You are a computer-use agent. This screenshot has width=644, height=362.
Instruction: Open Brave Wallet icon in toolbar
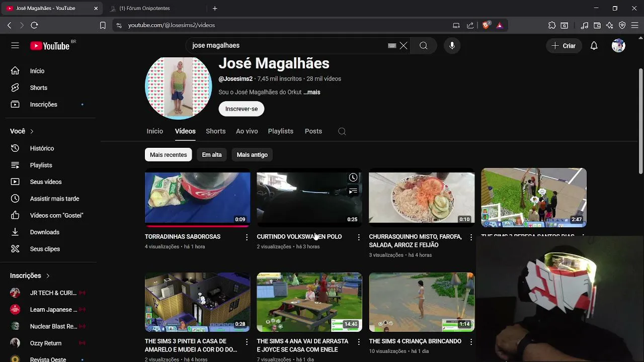(597, 25)
